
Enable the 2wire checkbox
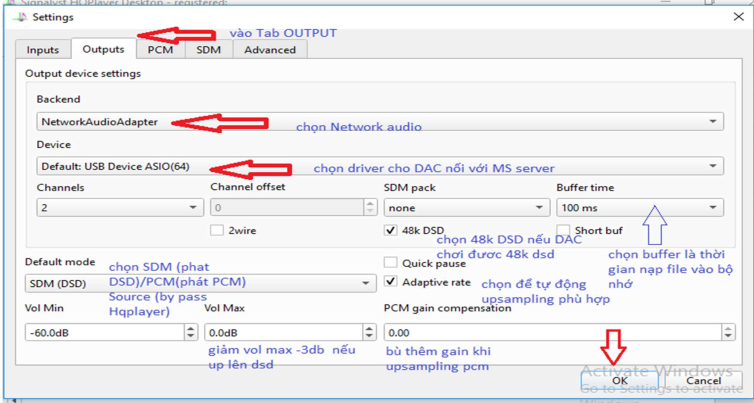pos(217,230)
